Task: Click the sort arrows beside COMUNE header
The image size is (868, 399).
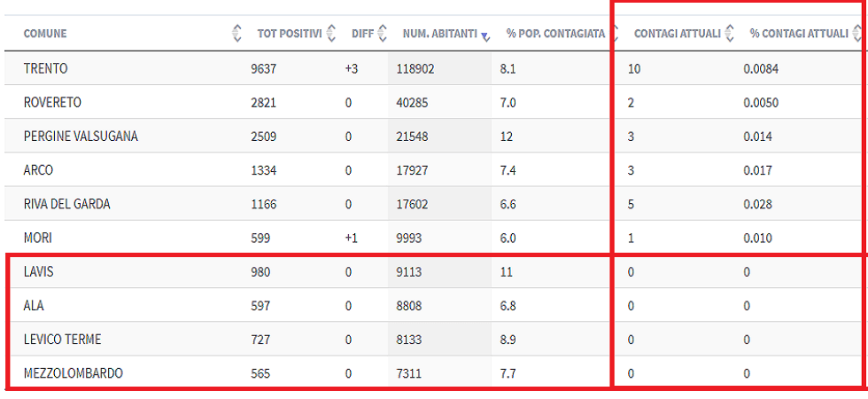Action: coord(236,34)
